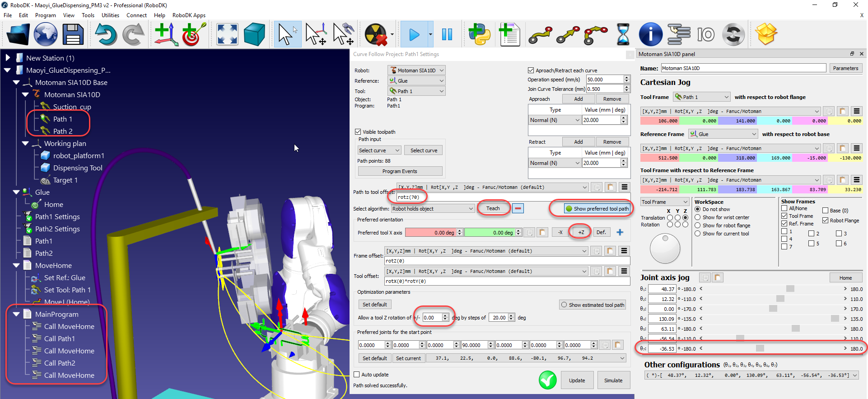Undo the last action in toolbar
Image resolution: width=868 pixels, height=399 pixels.
(106, 34)
